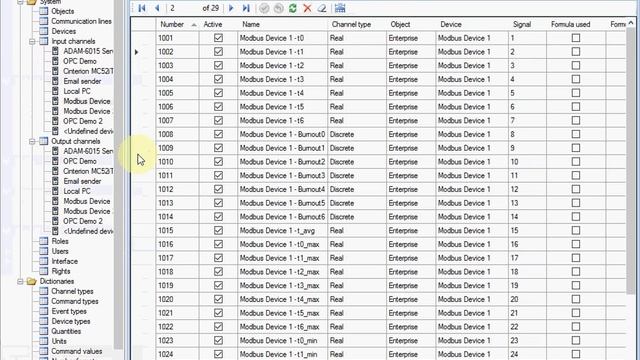Image resolution: width=640 pixels, height=360 pixels.
Task: Click the Formula used column header
Action: [576, 24]
